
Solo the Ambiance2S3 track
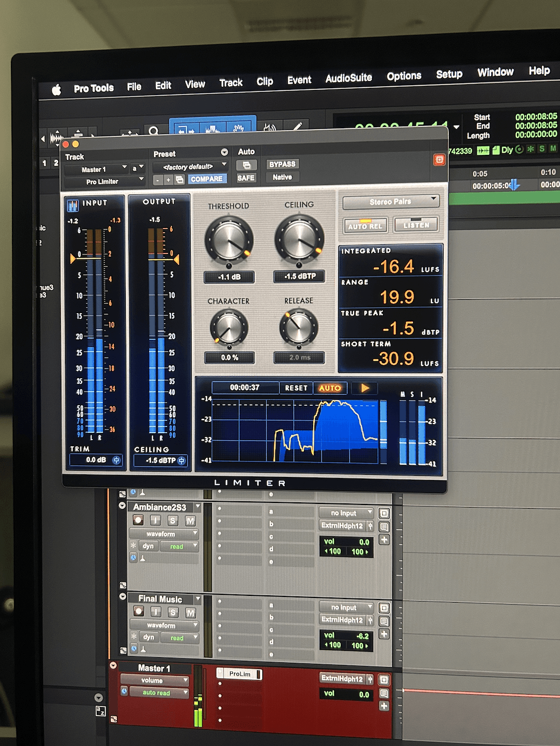pyautogui.click(x=173, y=521)
